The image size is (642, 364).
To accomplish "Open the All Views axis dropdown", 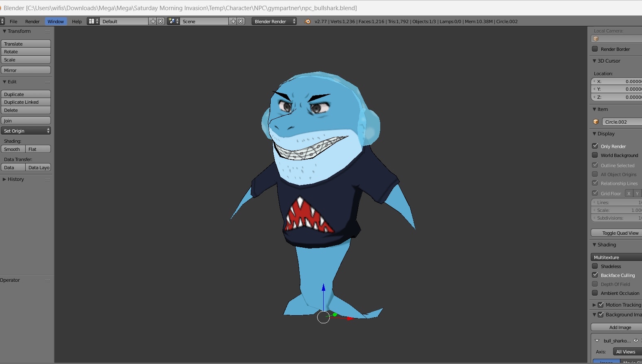I will (x=627, y=351).
